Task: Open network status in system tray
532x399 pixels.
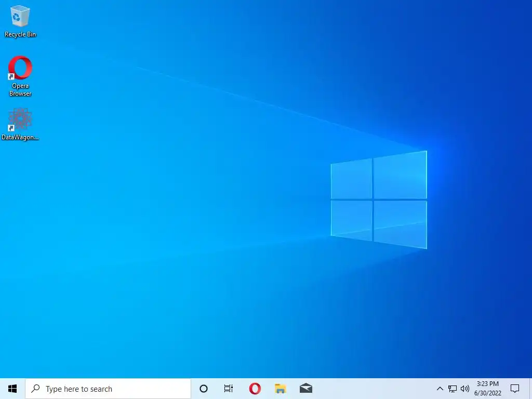Action: (453, 389)
